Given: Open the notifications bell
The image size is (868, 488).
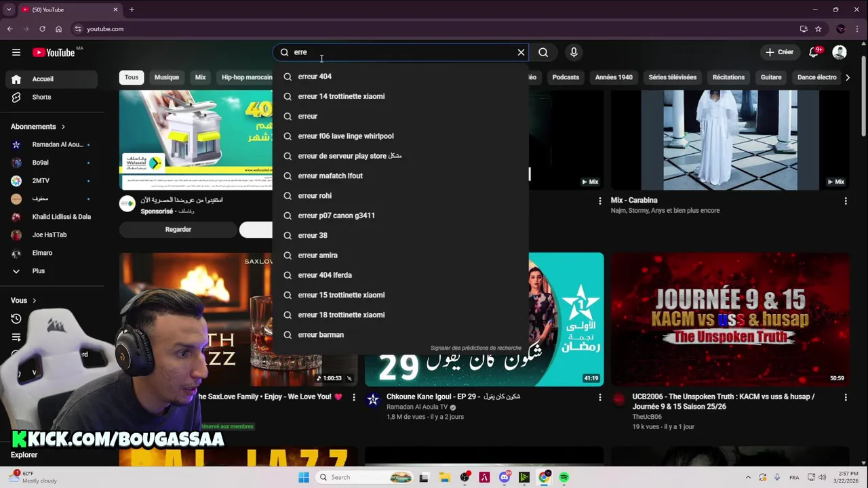Looking at the screenshot, I should 814,52.
